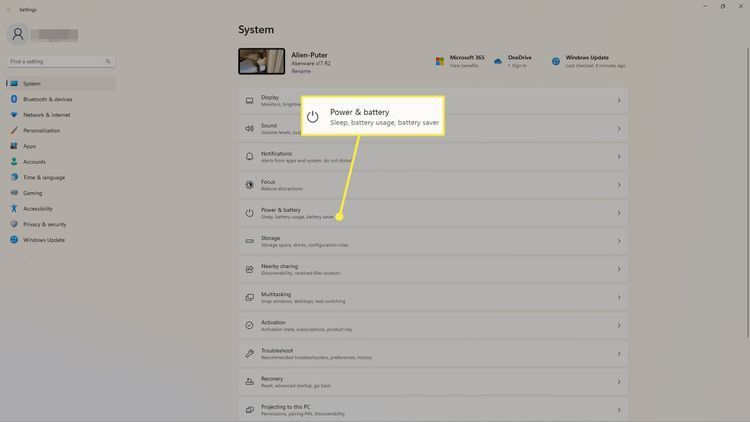The height and width of the screenshot is (422, 750).
Task: Click the Gaming icon in sidebar
Action: [x=14, y=193]
